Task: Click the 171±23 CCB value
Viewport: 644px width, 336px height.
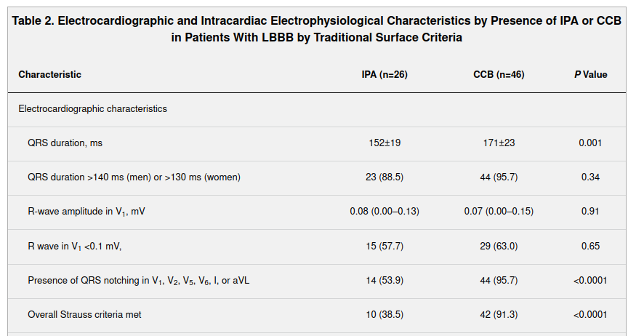Action: [499, 143]
